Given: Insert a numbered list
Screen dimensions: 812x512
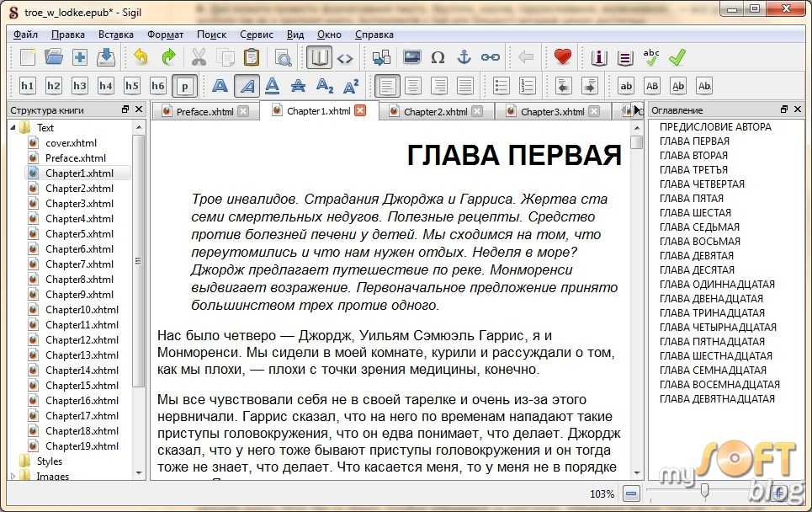Looking at the screenshot, I should pyautogui.click(x=528, y=86).
